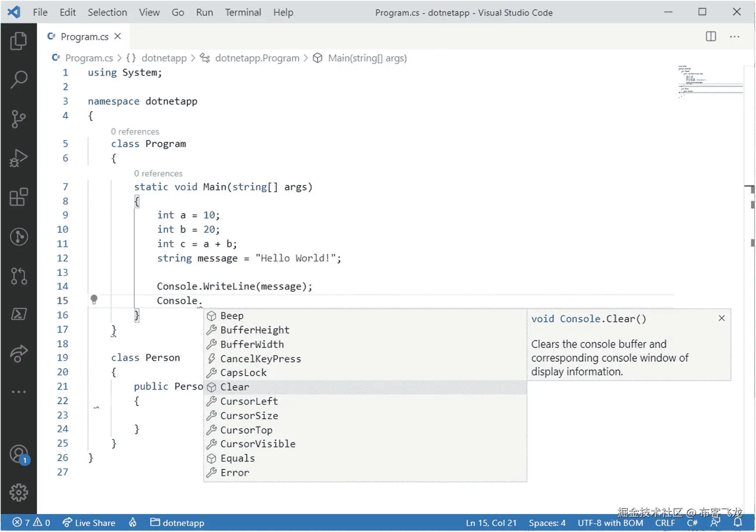This screenshot has width=756, height=532.
Task: Open the View menu
Action: coord(149,12)
